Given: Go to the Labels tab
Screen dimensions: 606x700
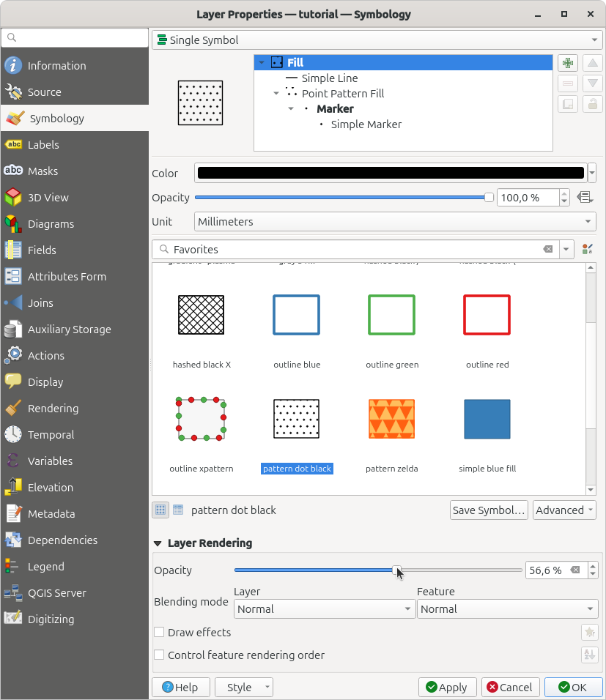Looking at the screenshot, I should pos(43,145).
